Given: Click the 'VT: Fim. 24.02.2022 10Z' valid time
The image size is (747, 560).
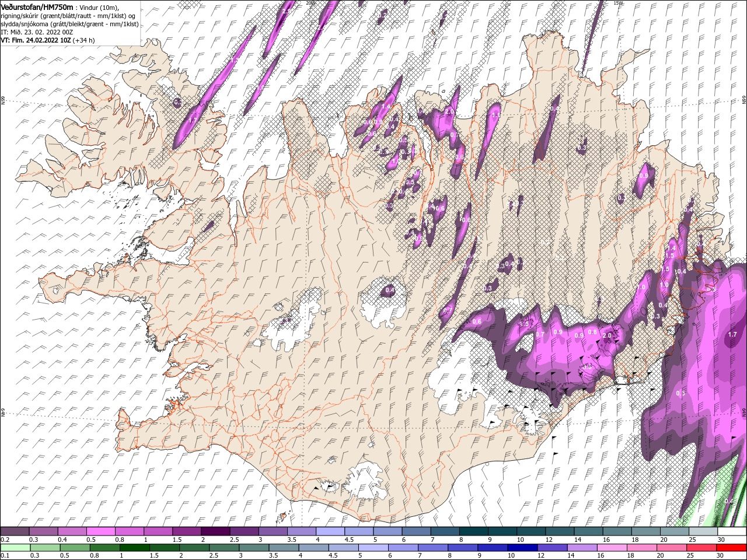Looking at the screenshot, I should tap(36, 40).
